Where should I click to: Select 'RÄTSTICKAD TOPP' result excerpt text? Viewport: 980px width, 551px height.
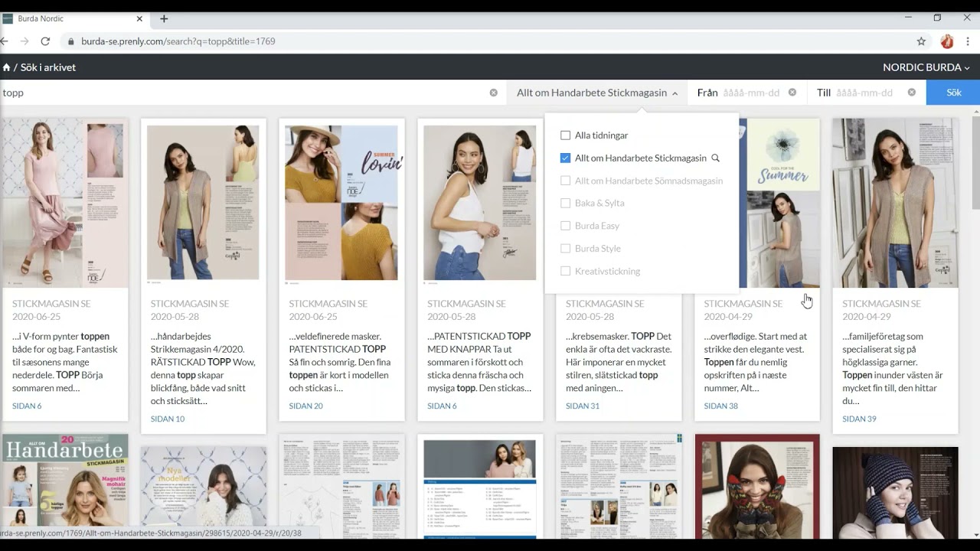203,369
